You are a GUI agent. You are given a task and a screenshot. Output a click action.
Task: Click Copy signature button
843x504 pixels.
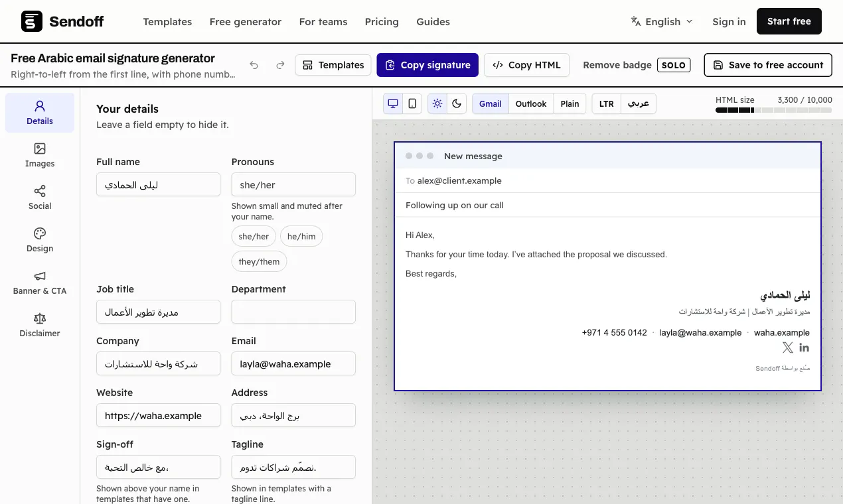click(x=427, y=65)
